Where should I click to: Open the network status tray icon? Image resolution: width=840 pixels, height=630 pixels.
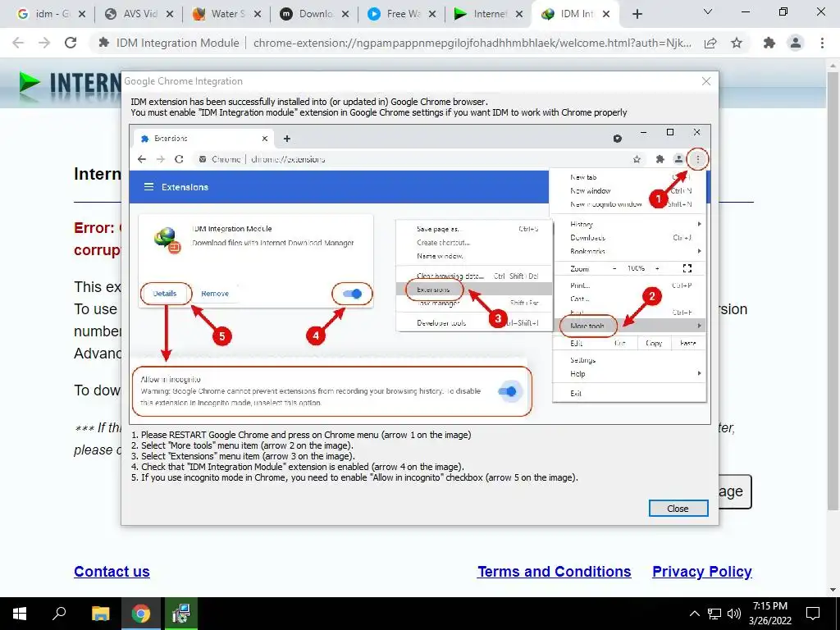pyautogui.click(x=714, y=614)
